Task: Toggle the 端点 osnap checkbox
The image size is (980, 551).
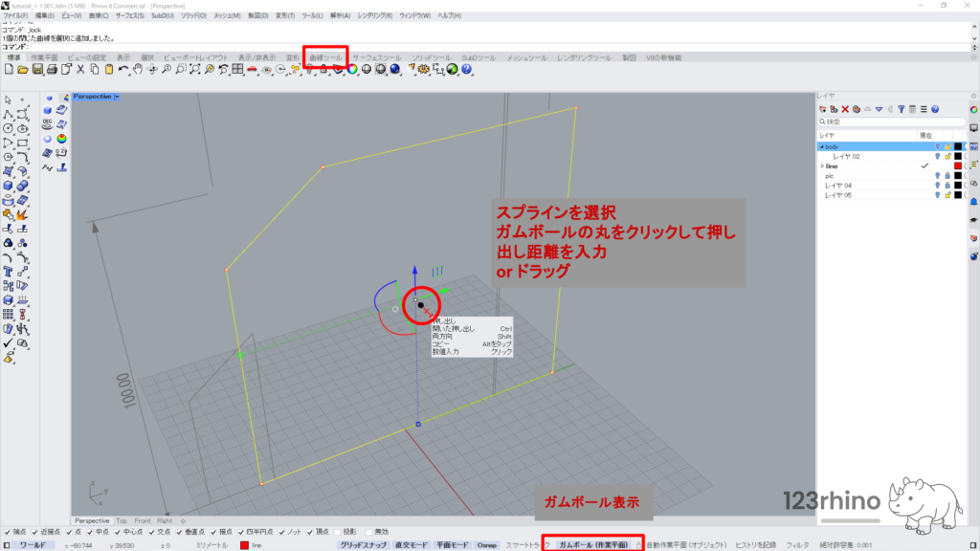Action: tap(7, 532)
